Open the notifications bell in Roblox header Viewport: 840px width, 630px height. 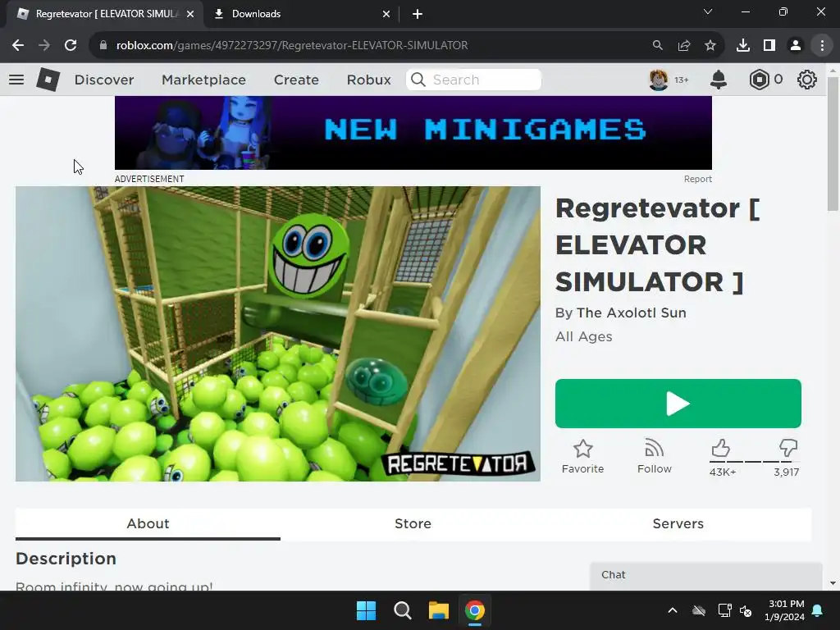pos(719,80)
